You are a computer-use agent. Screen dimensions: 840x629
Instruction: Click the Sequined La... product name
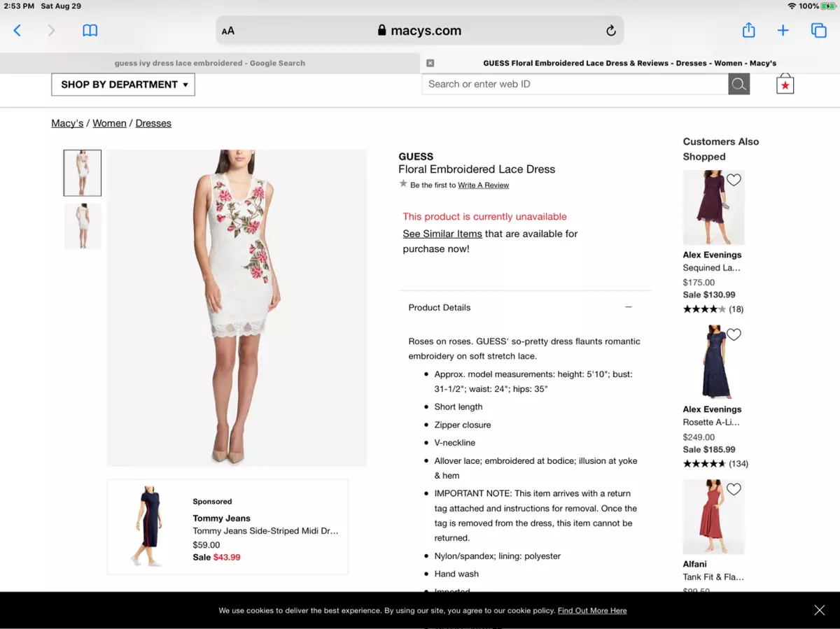tap(711, 268)
